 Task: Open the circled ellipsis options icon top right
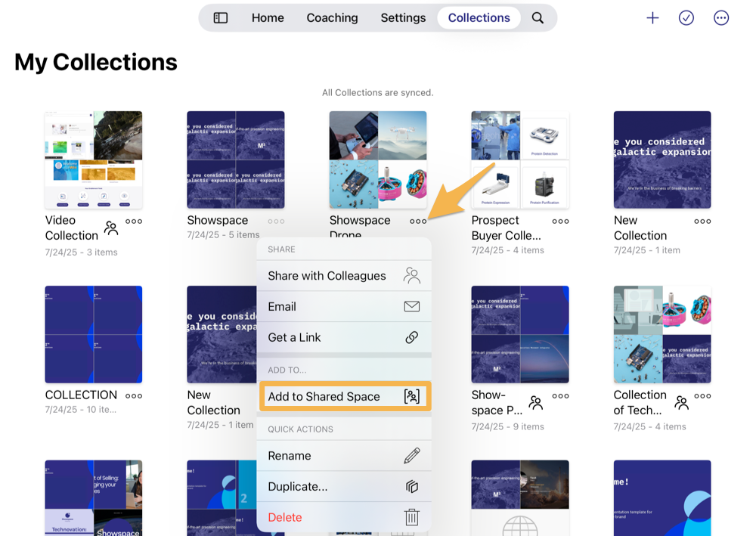[x=721, y=17]
